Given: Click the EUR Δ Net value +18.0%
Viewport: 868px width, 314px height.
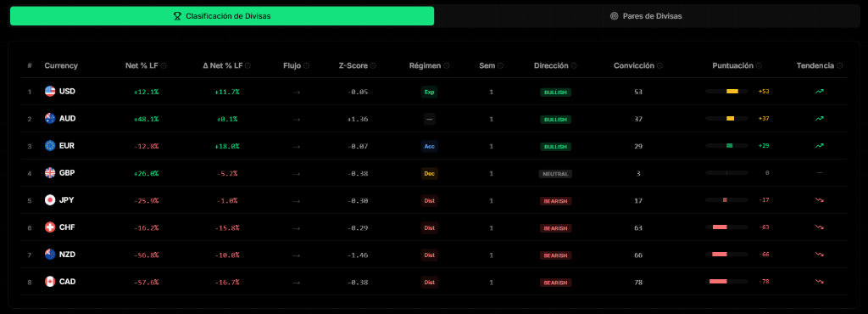Looking at the screenshot, I should click(x=227, y=146).
